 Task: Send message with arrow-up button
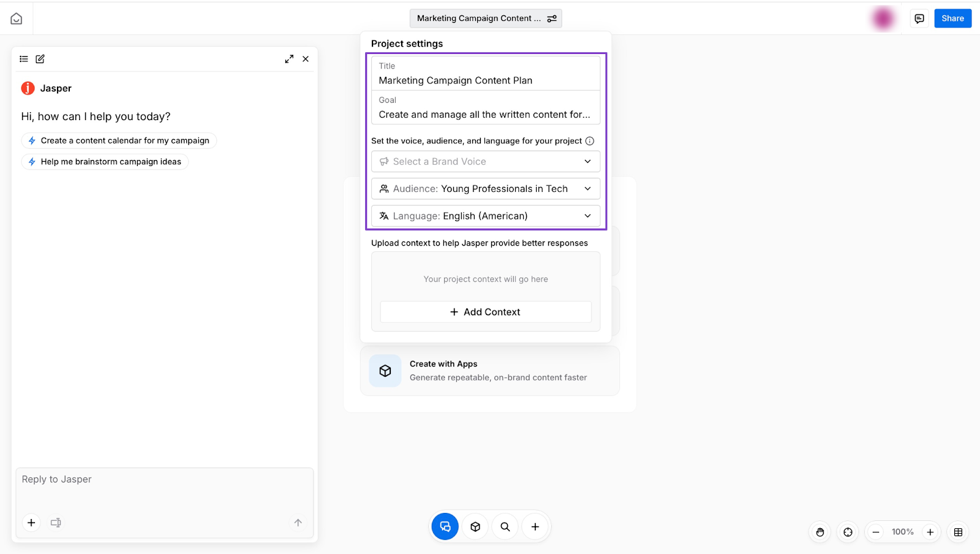(298, 523)
